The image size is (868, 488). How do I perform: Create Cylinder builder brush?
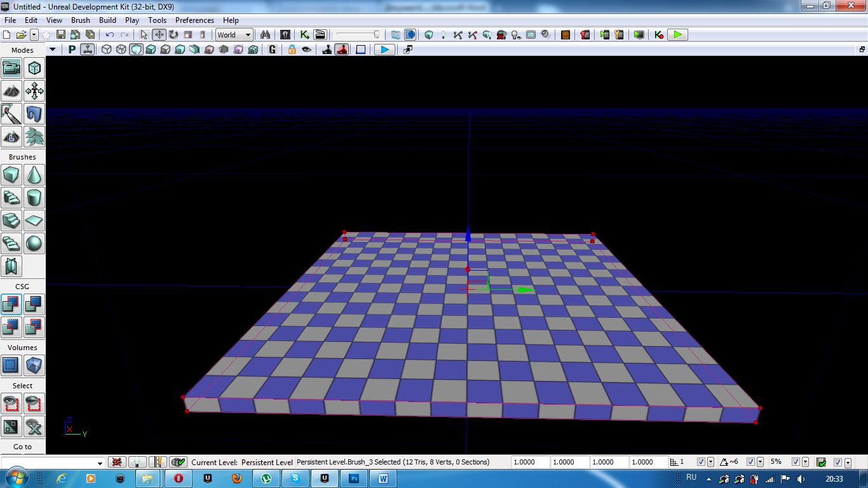(34, 198)
